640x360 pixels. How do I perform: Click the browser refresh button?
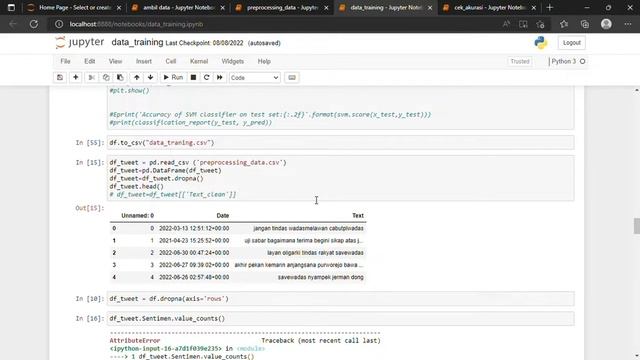[x=34, y=24]
